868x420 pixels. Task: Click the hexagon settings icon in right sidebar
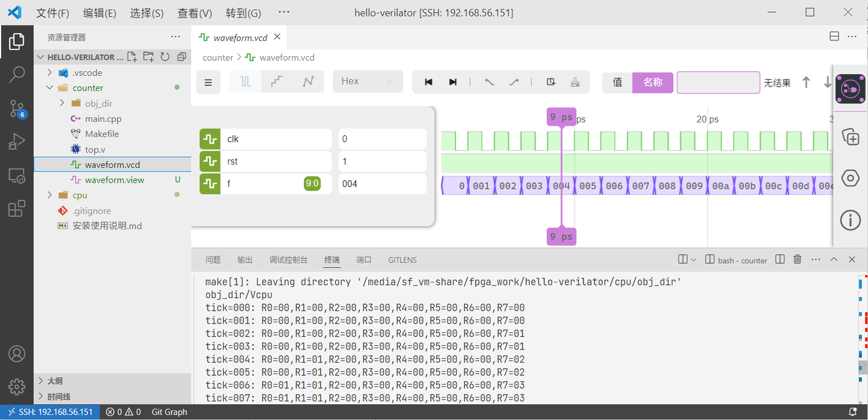pos(850,178)
